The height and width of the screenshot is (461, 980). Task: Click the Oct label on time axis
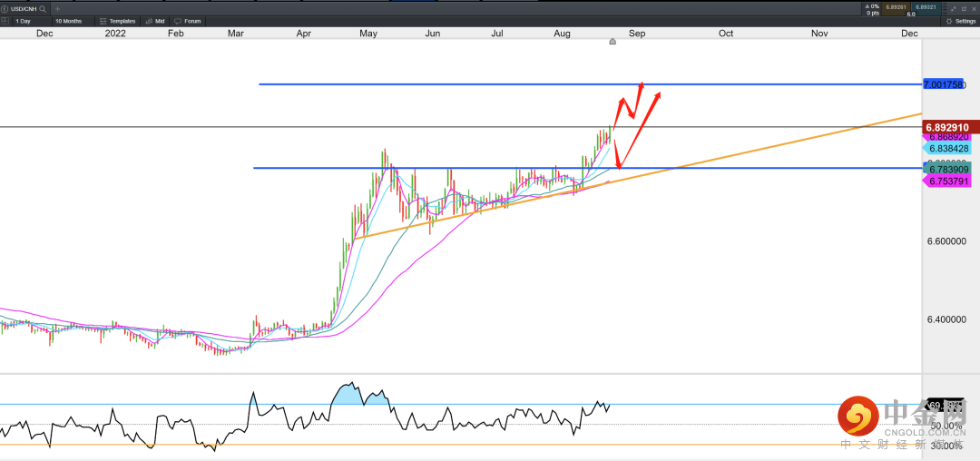tap(726, 34)
